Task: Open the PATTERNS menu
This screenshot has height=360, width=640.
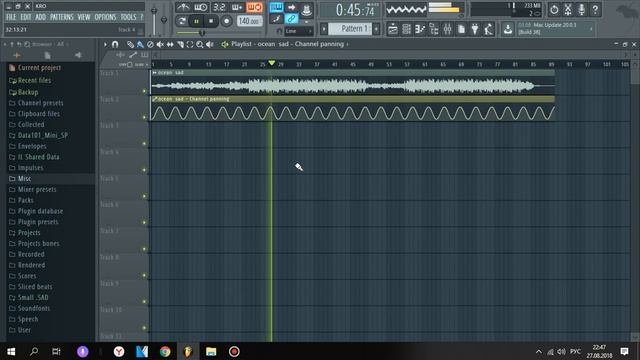Action: (62, 17)
